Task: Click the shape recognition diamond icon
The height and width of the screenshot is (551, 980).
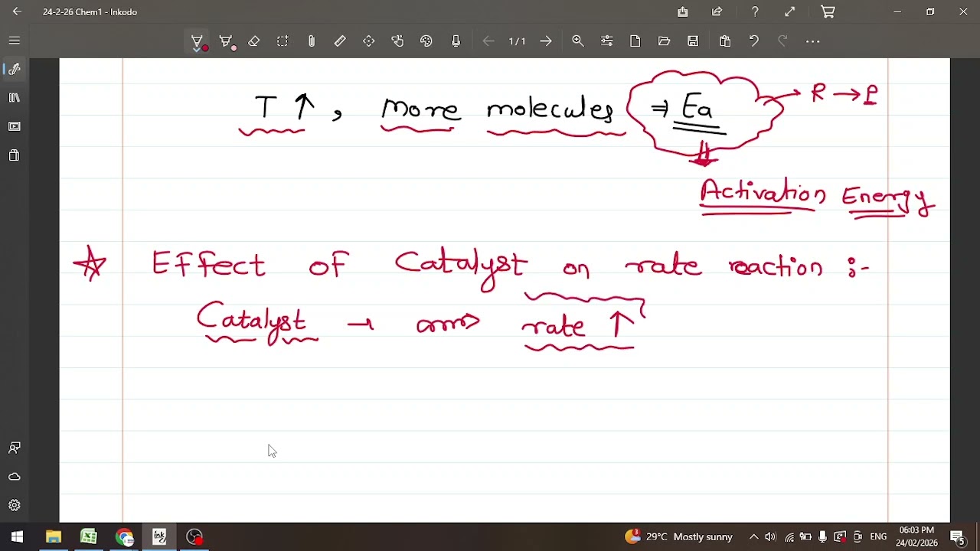Action: click(369, 41)
